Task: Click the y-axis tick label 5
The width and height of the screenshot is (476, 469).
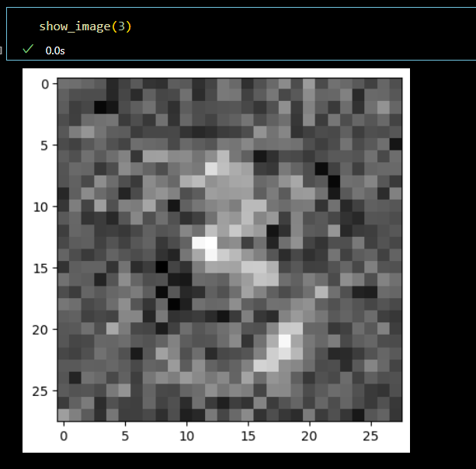Action: [44, 146]
